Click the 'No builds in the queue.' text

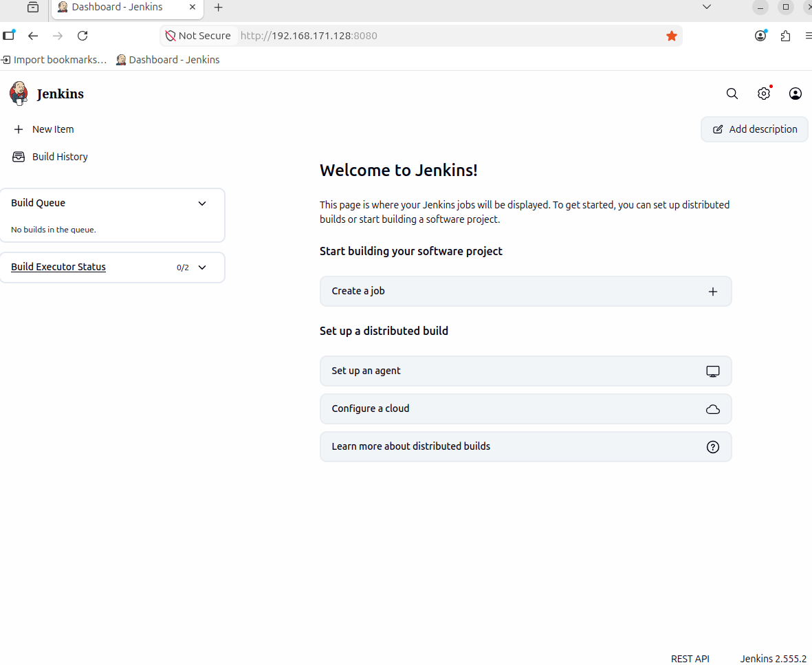[54, 230]
